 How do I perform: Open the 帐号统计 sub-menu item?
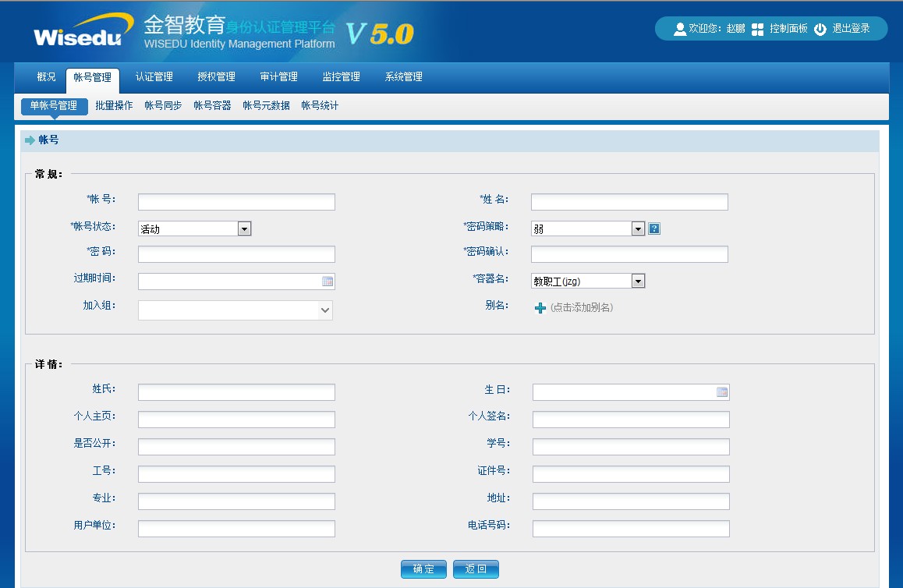point(320,106)
